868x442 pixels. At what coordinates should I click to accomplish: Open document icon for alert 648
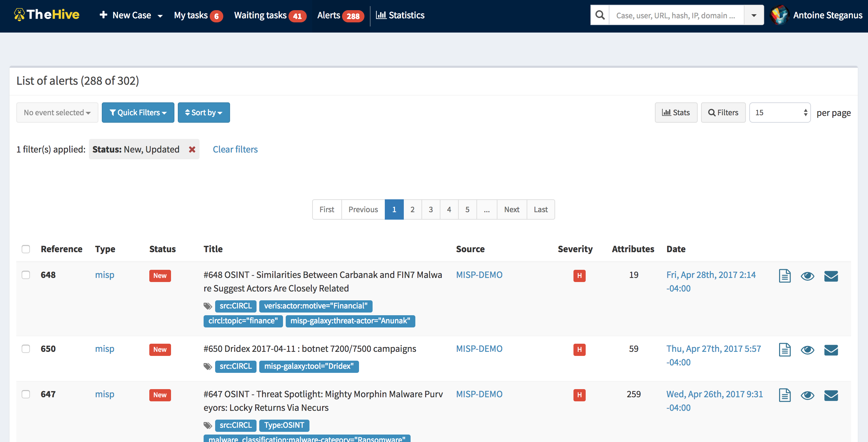click(x=785, y=276)
